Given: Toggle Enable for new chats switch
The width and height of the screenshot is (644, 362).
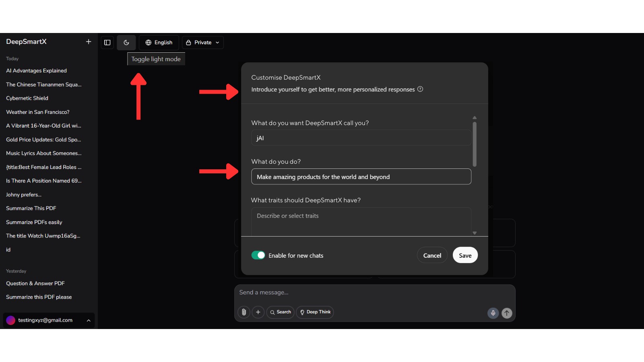Looking at the screenshot, I should pos(258,255).
